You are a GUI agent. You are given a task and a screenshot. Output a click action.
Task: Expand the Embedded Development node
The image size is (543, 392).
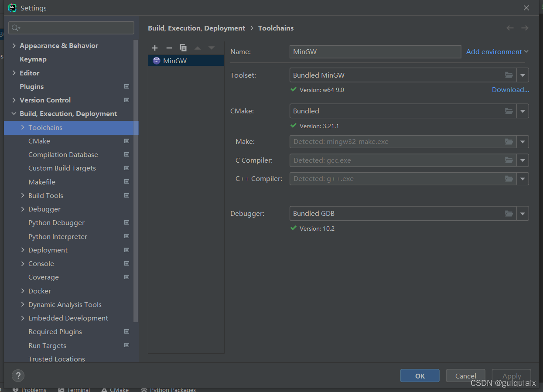(x=23, y=318)
